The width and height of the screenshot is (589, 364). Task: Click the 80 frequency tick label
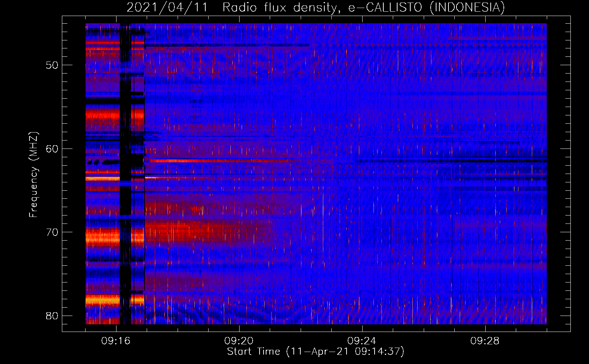(52, 316)
